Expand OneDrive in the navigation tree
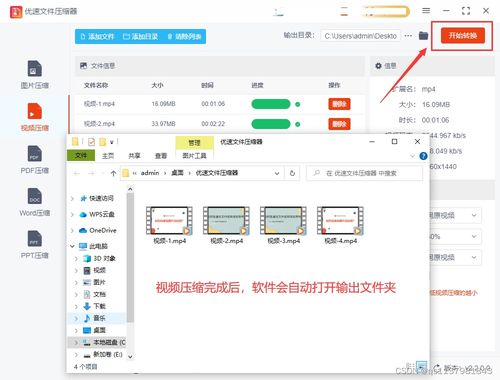 (x=72, y=231)
